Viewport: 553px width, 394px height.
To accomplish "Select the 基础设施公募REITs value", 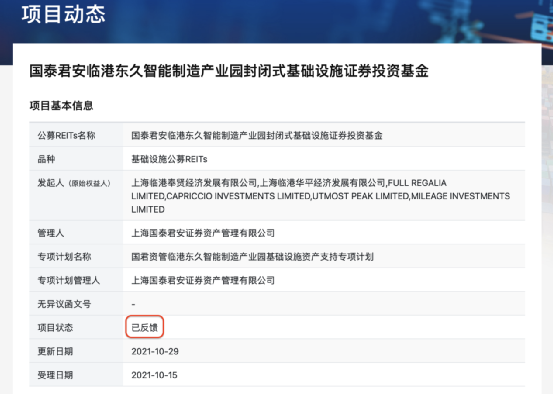I will click(x=169, y=159).
